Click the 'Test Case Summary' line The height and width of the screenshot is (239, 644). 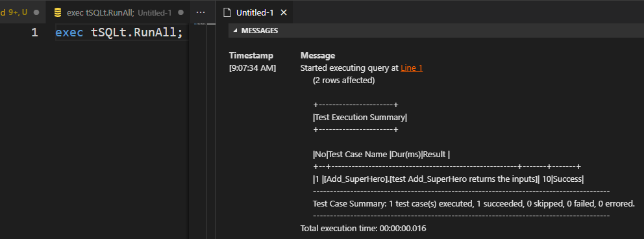point(474,204)
